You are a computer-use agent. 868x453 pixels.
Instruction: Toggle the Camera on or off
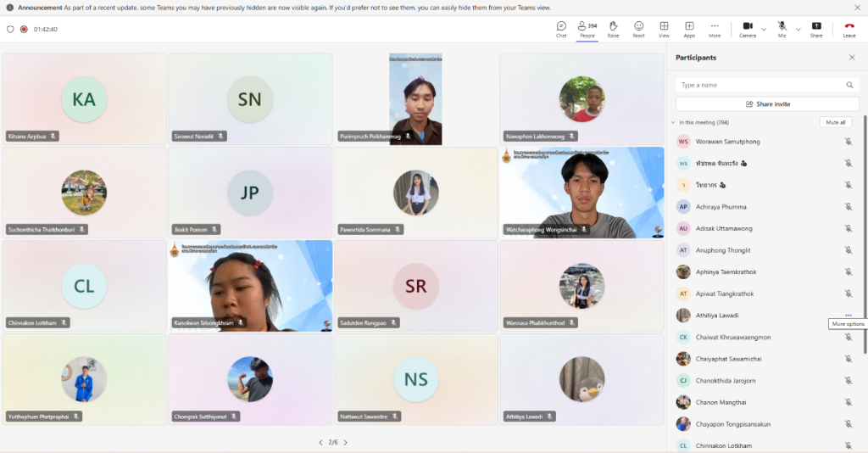(747, 29)
